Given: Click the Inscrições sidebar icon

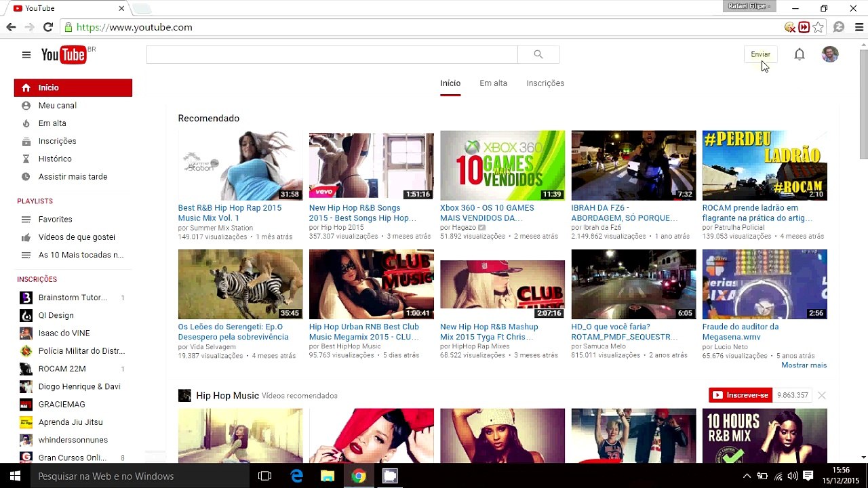Looking at the screenshot, I should click(26, 141).
